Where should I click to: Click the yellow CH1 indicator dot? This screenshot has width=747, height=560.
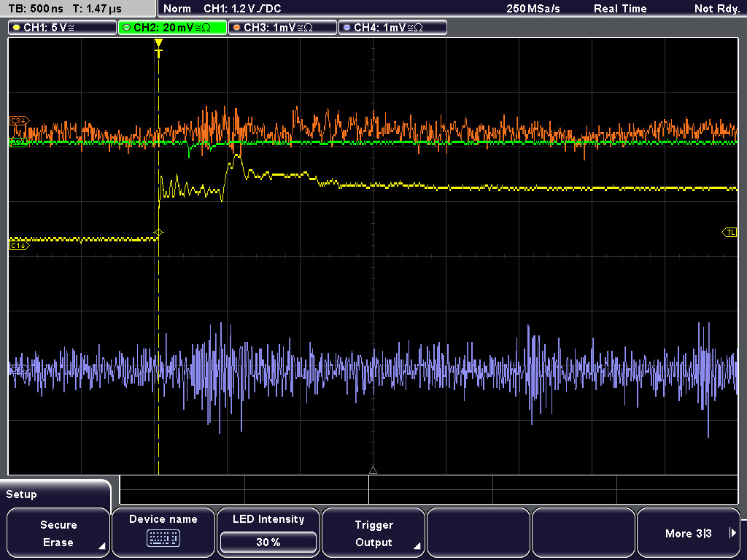coord(17,28)
